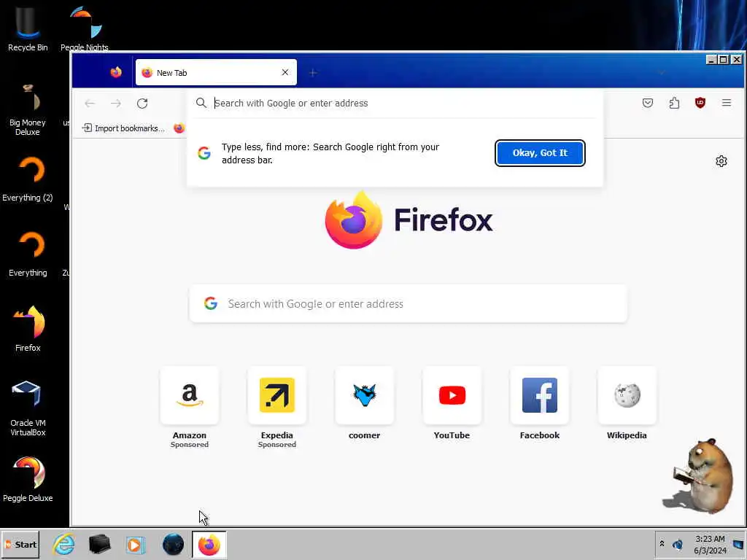
Task: Go back with the back arrow
Action: [90, 104]
